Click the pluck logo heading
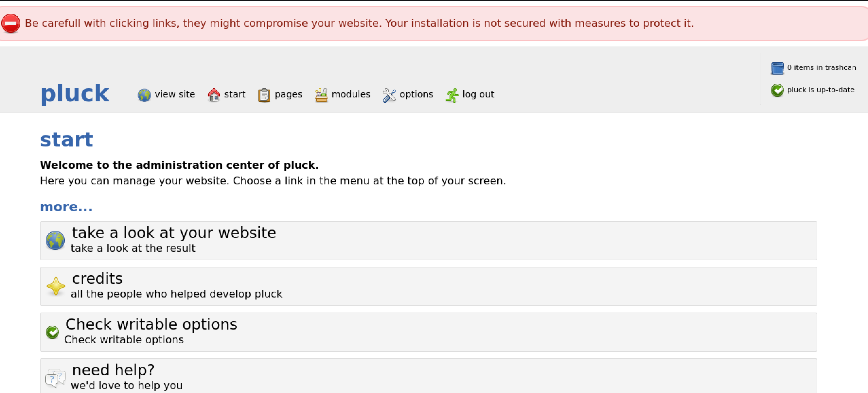Screen dimensions: 868x393 pyautogui.click(x=75, y=93)
